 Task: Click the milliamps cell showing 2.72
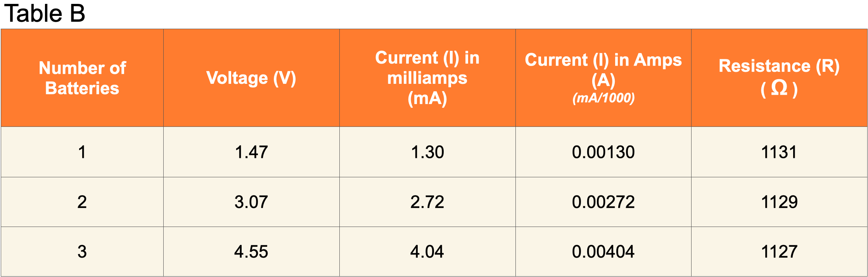pos(427,202)
